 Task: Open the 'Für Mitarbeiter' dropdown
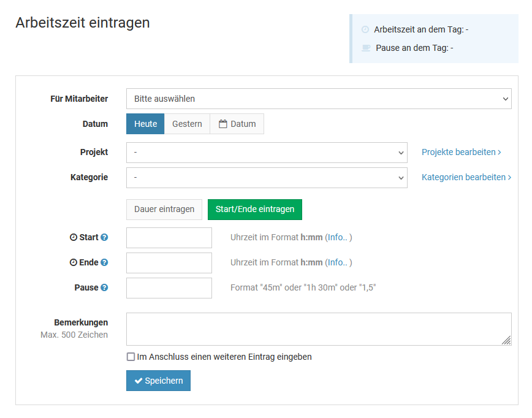pos(319,99)
